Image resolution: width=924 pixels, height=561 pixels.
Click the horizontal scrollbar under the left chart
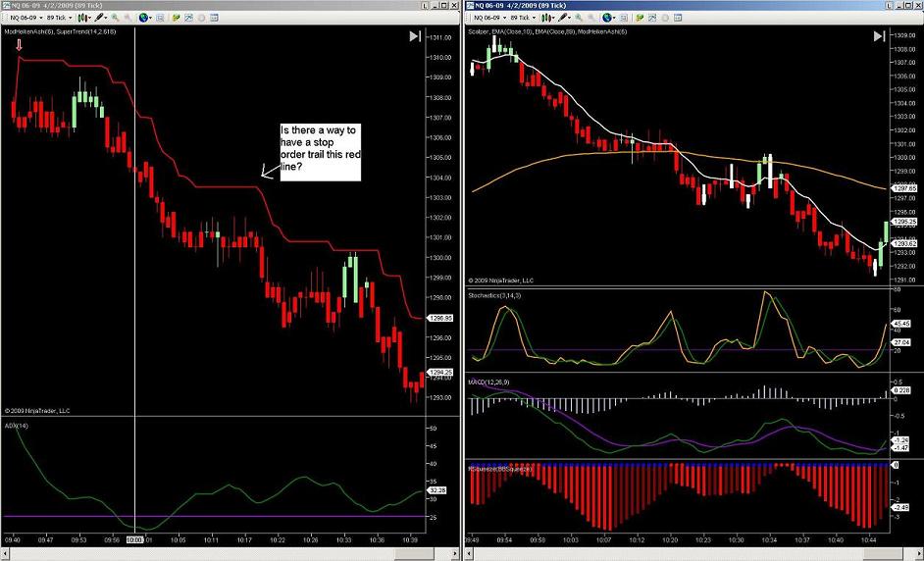pos(230,554)
